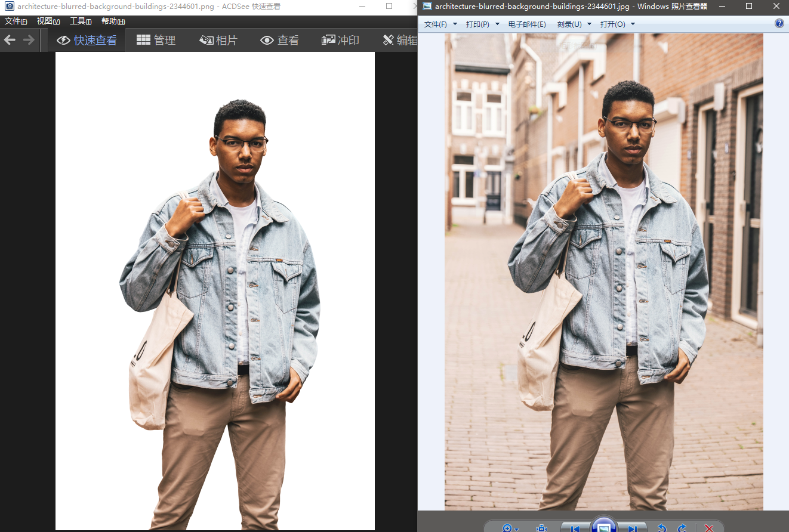Switch to ACDSee 快速查看 tab
The image size is (789, 532).
tap(87, 40)
